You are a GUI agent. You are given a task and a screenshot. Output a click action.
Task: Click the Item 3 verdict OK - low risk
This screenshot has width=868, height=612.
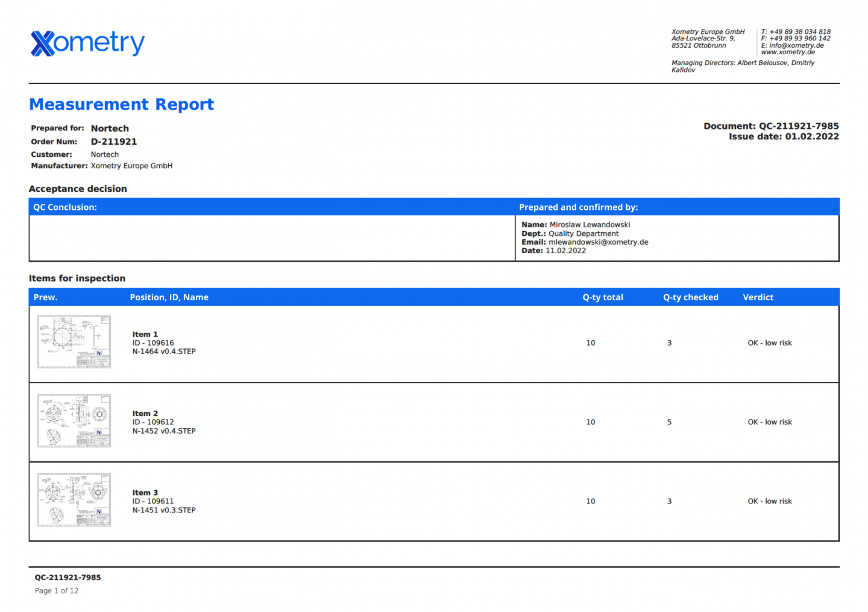click(770, 501)
